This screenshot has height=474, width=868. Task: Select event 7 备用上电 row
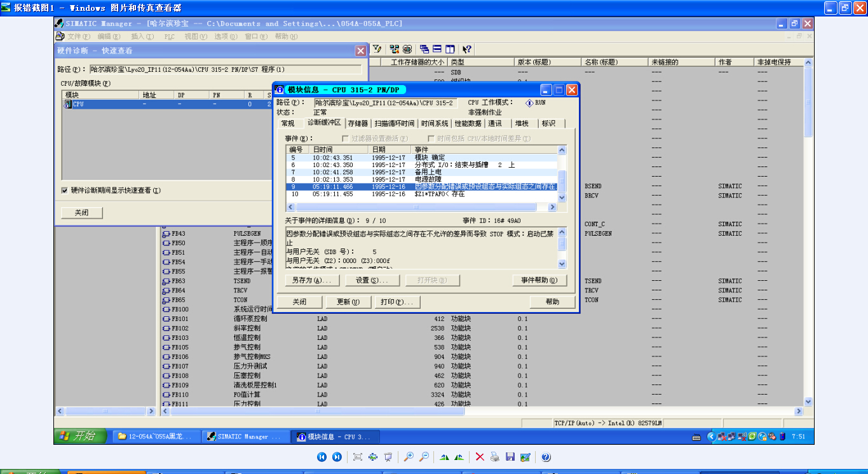[x=421, y=172]
